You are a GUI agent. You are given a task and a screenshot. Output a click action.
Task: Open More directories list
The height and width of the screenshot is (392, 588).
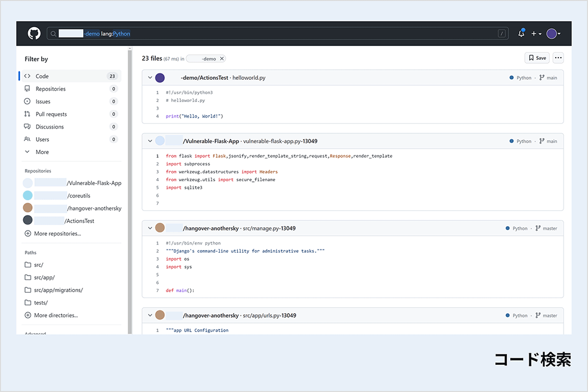pos(55,315)
